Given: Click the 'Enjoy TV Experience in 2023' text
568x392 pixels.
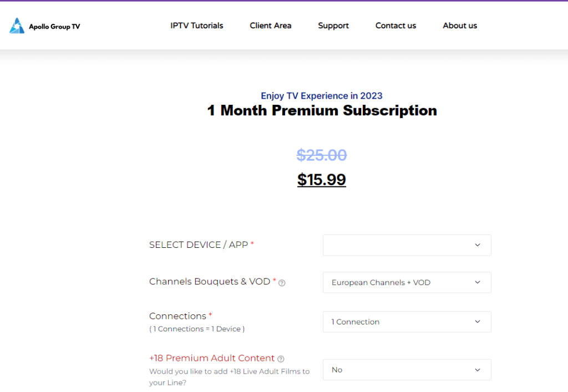Looking at the screenshot, I should coord(322,96).
